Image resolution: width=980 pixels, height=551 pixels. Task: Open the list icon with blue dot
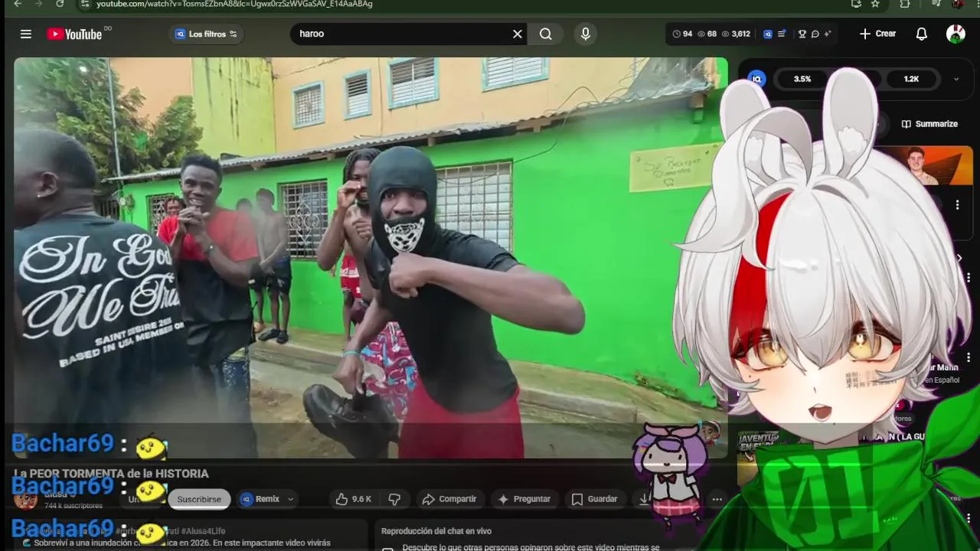pyautogui.click(x=782, y=34)
